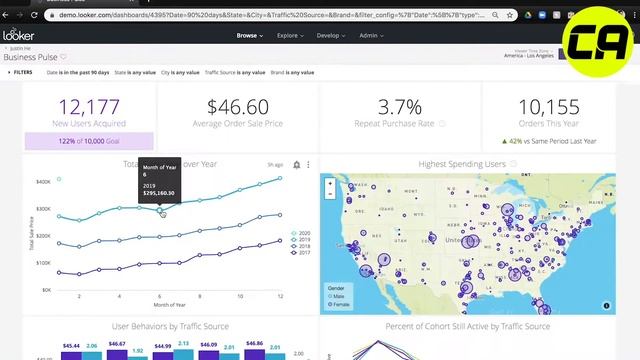This screenshot has width=640, height=360.
Task: Click Percent of Cohort Still Active title
Action: point(468,326)
